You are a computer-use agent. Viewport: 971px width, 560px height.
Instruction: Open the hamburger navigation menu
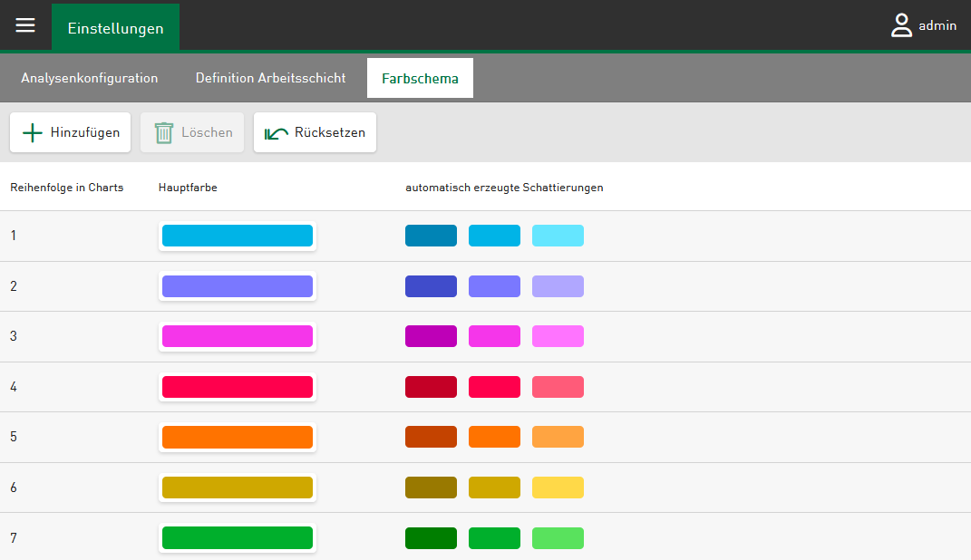25,26
